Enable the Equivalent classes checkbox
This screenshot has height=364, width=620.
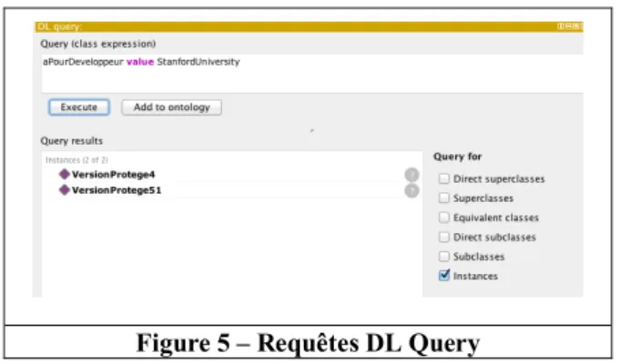coord(444,217)
